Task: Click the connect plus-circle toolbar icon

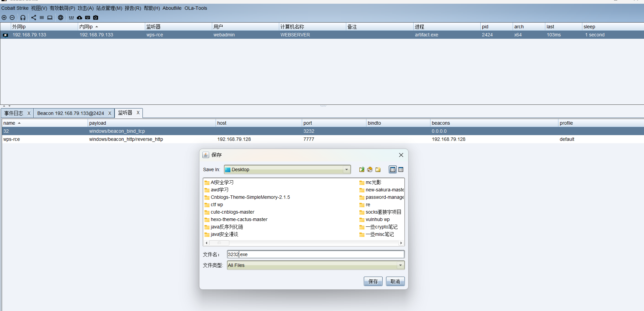Action: coord(4,18)
